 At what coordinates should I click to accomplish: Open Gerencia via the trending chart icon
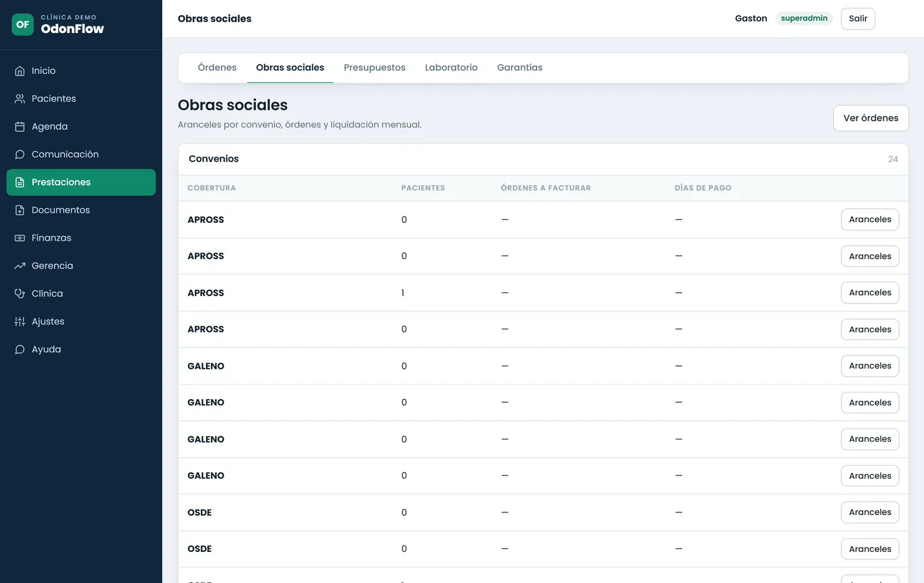coord(20,266)
